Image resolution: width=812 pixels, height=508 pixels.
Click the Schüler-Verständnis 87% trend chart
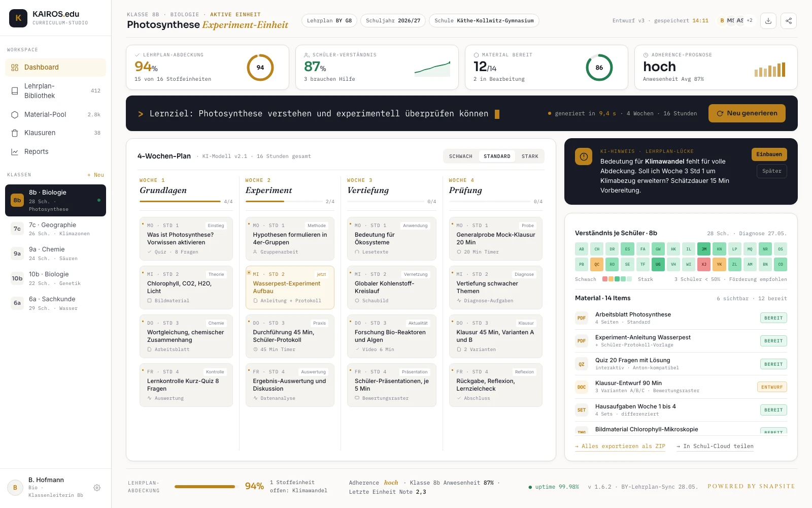point(432,69)
